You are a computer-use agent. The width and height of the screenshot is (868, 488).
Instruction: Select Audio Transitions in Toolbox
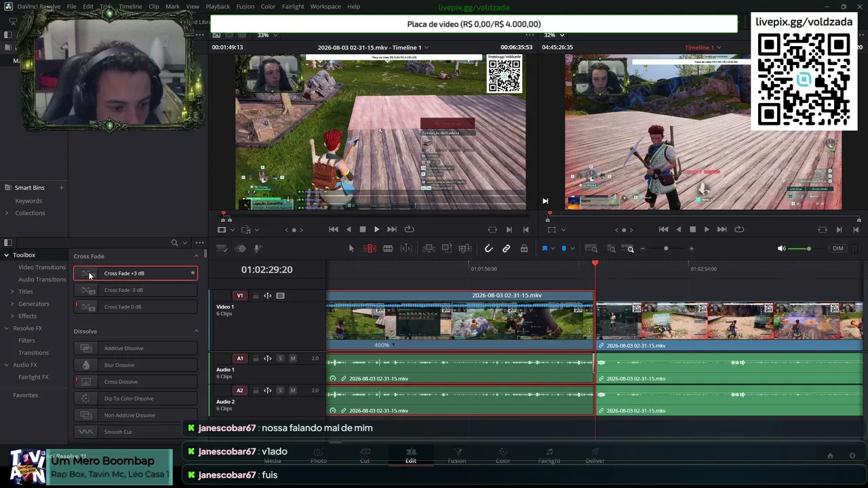42,279
